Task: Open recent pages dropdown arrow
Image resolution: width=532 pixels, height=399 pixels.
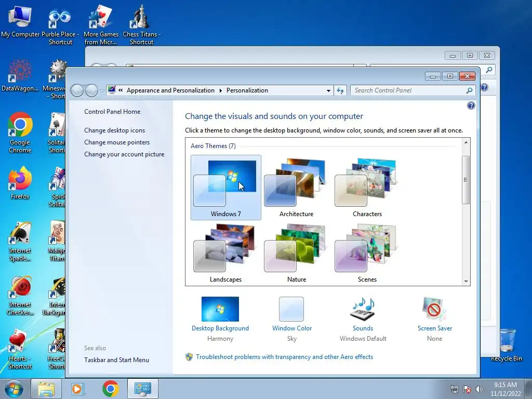Action: [102, 91]
